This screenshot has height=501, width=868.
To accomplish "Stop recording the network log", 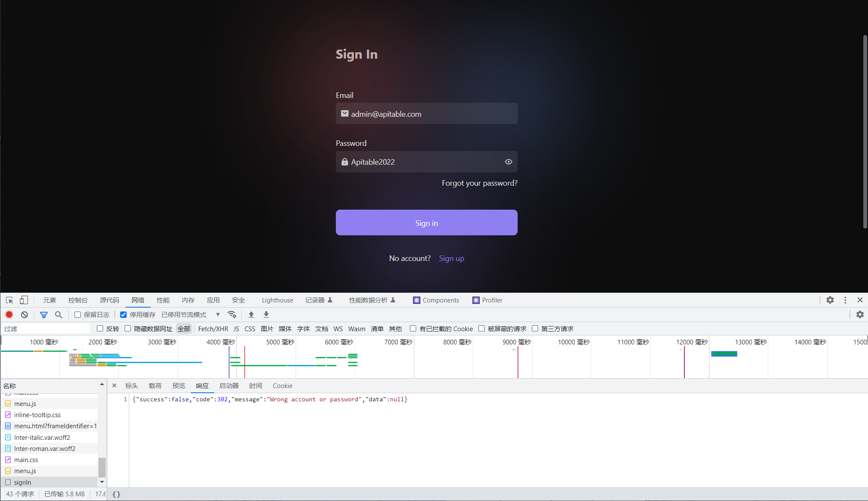I will click(9, 314).
